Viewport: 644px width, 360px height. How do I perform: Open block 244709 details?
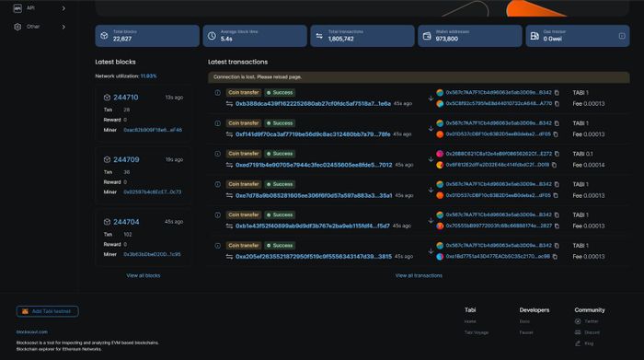tap(126, 159)
